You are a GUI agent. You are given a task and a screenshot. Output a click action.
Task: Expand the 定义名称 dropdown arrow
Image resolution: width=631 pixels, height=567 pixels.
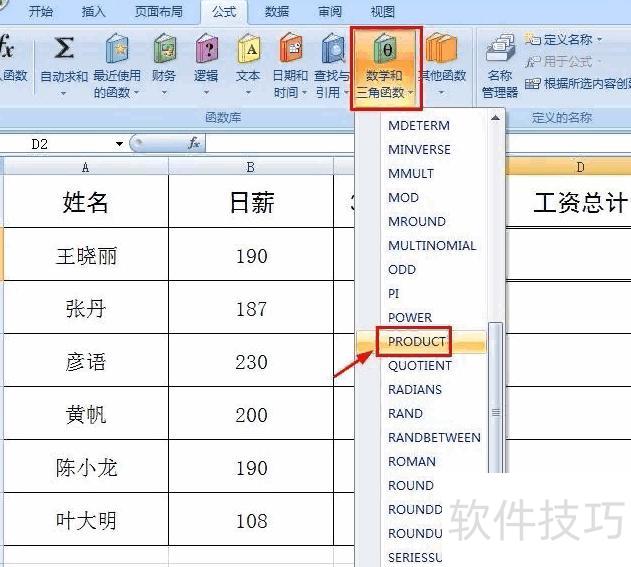click(x=599, y=39)
